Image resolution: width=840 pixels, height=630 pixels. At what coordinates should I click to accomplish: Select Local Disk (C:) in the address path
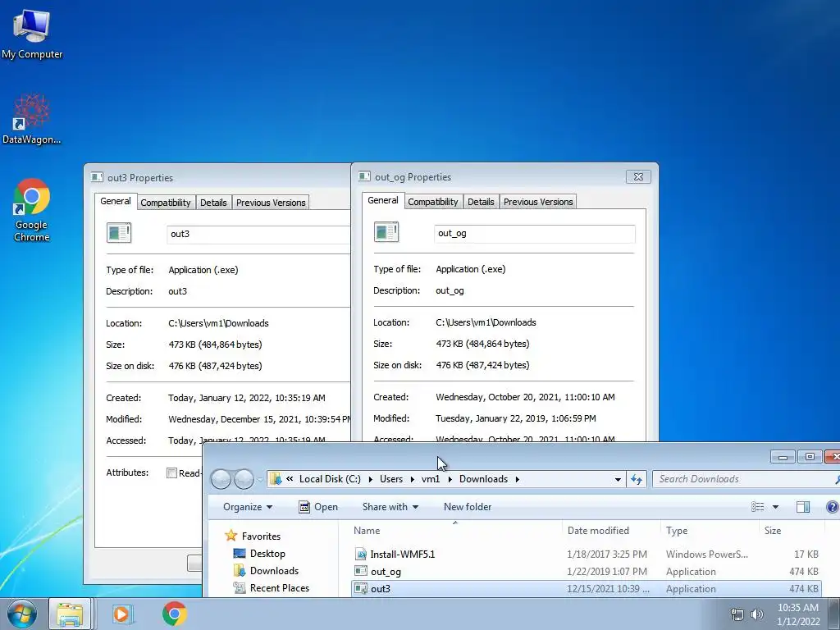click(x=330, y=479)
